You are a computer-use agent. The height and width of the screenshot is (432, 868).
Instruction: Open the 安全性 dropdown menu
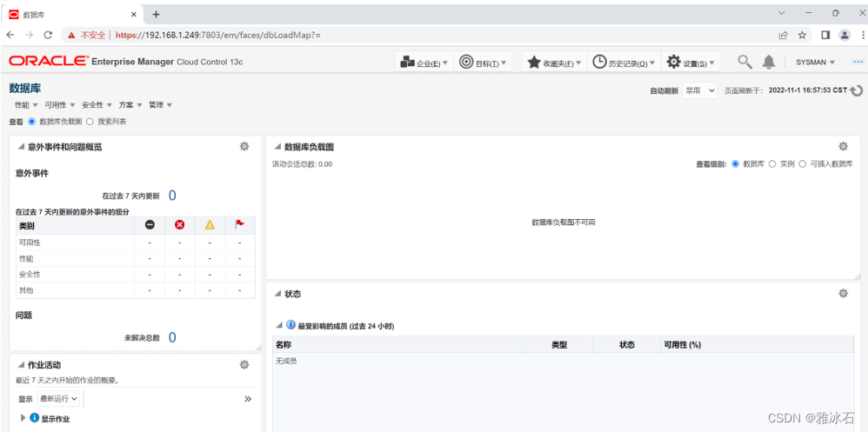point(97,104)
